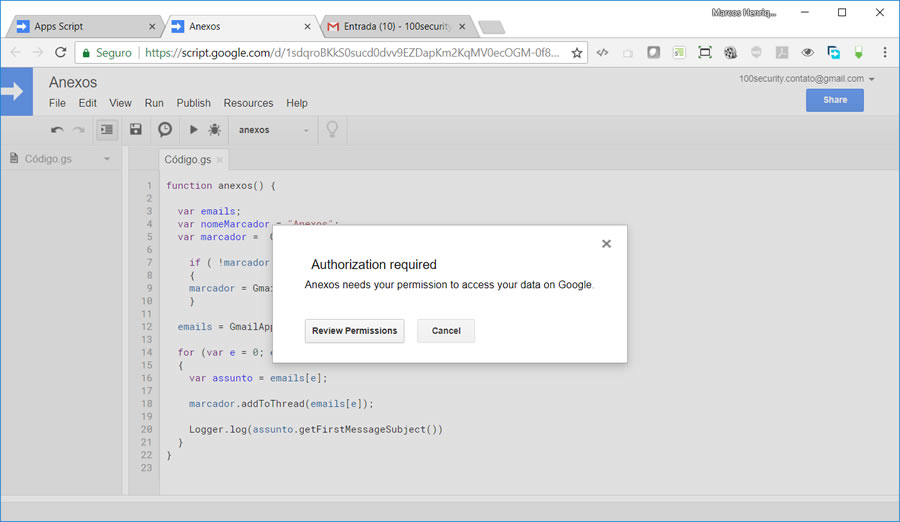The width and height of the screenshot is (900, 522).
Task: Click the green download extension icon
Action: pos(859,52)
